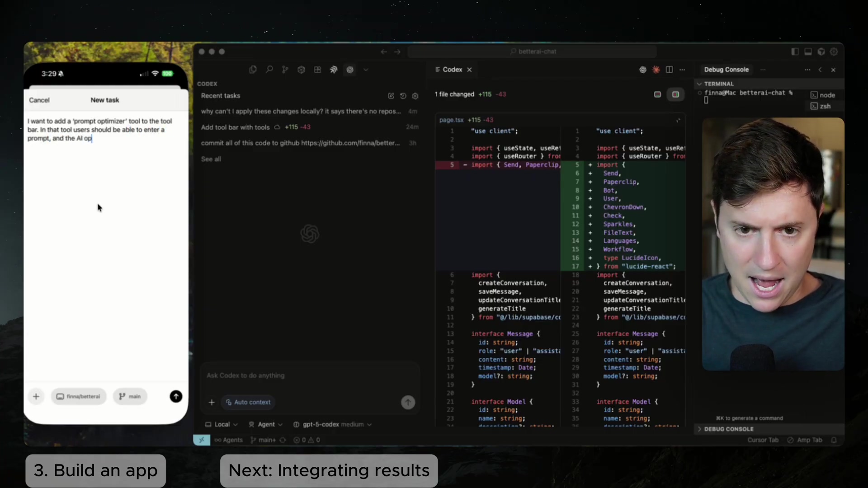The width and height of the screenshot is (868, 488).
Task: Focus the Ask Codex input field
Action: 309,375
